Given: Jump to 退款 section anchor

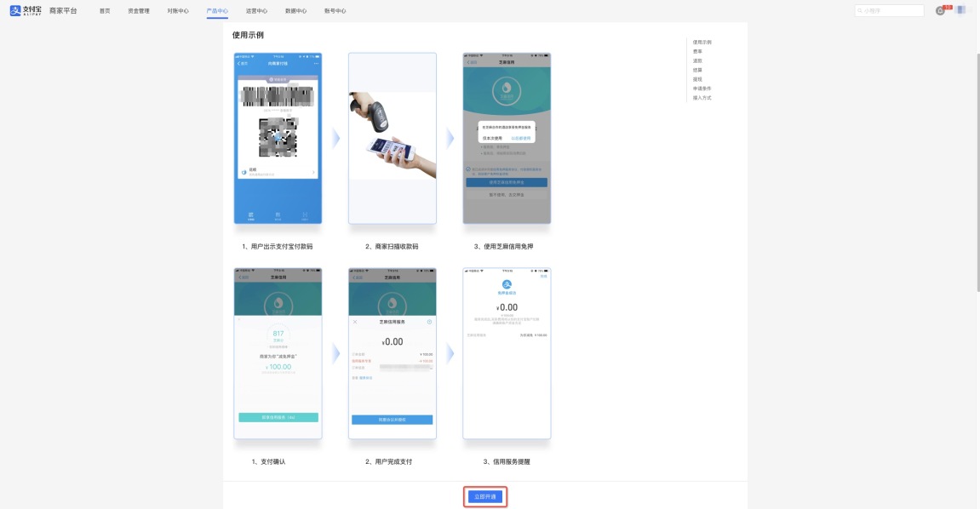Looking at the screenshot, I should (697, 61).
